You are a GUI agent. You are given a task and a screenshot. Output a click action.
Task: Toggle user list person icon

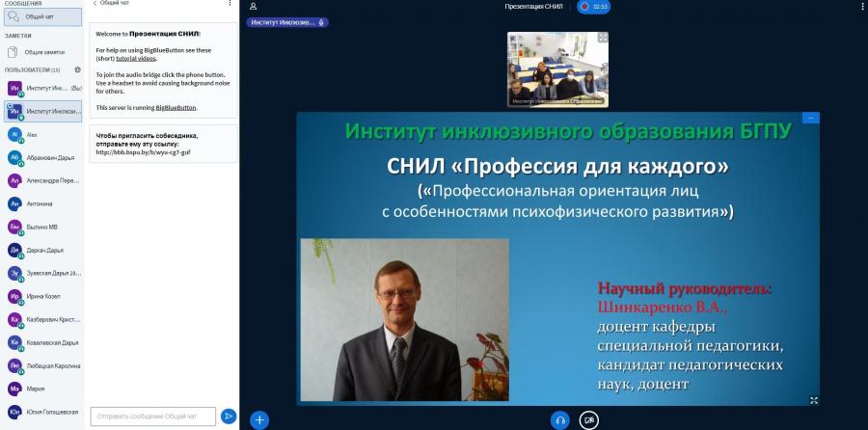(253, 7)
